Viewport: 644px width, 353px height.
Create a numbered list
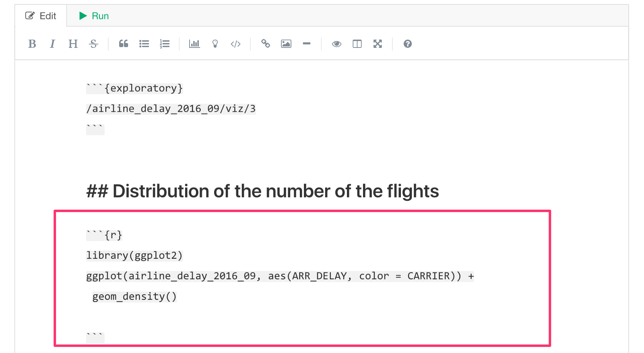tap(165, 44)
